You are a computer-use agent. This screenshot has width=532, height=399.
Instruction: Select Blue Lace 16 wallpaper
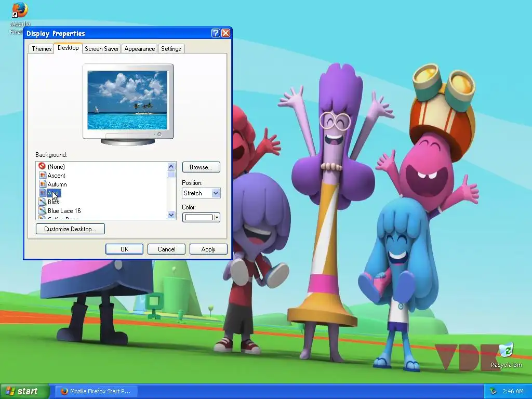(x=64, y=211)
